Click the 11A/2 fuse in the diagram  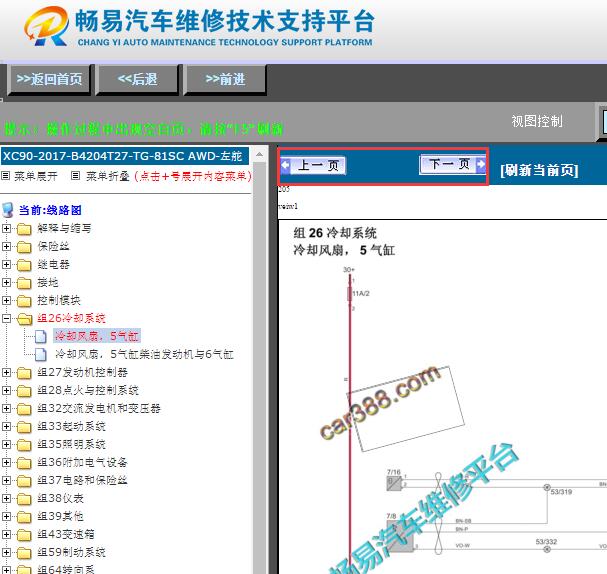pyautogui.click(x=350, y=293)
